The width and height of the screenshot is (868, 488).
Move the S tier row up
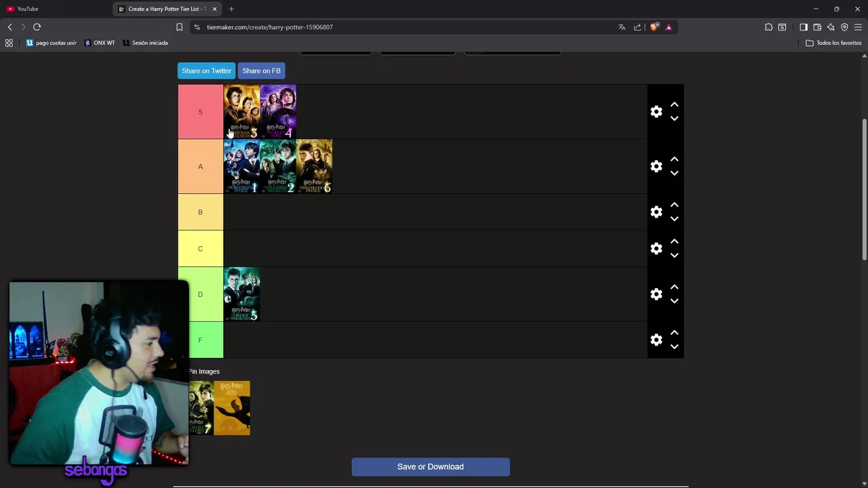point(674,105)
